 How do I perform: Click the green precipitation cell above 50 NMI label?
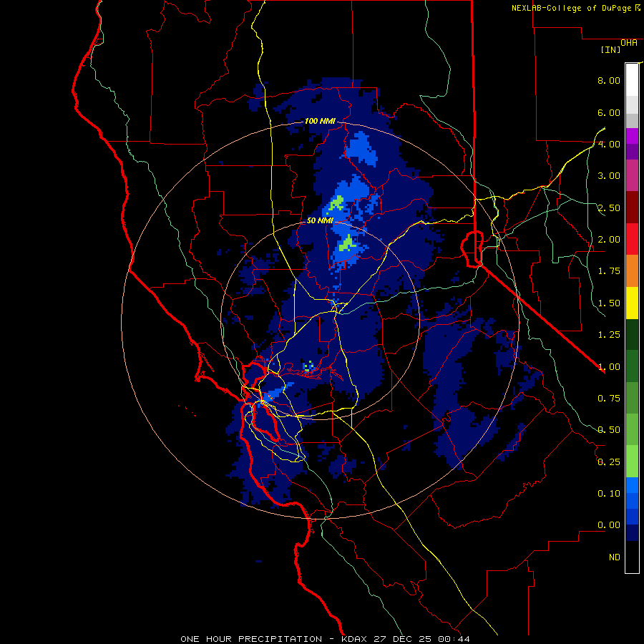337,203
